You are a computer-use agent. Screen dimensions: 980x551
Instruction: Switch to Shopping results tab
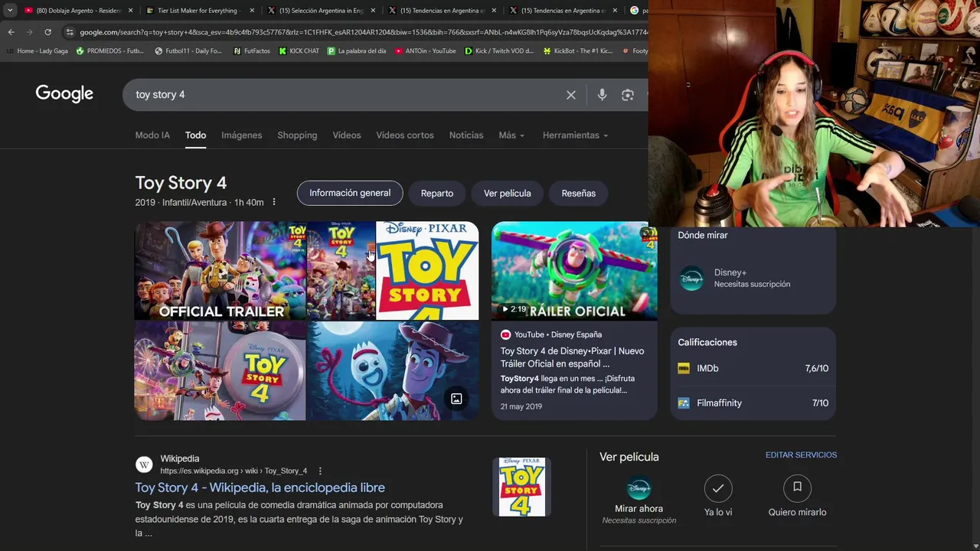click(x=297, y=135)
